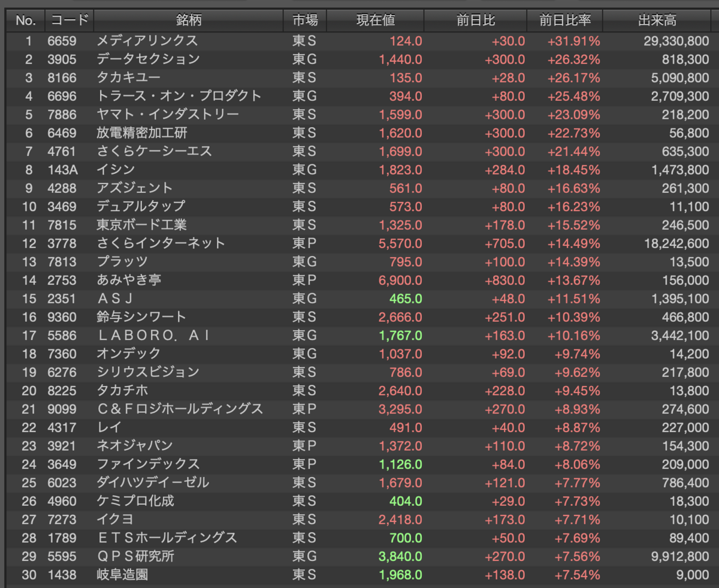Select price 6,900.0 for あみやき亭
Image resolution: width=719 pixels, height=588 pixels.
400,281
